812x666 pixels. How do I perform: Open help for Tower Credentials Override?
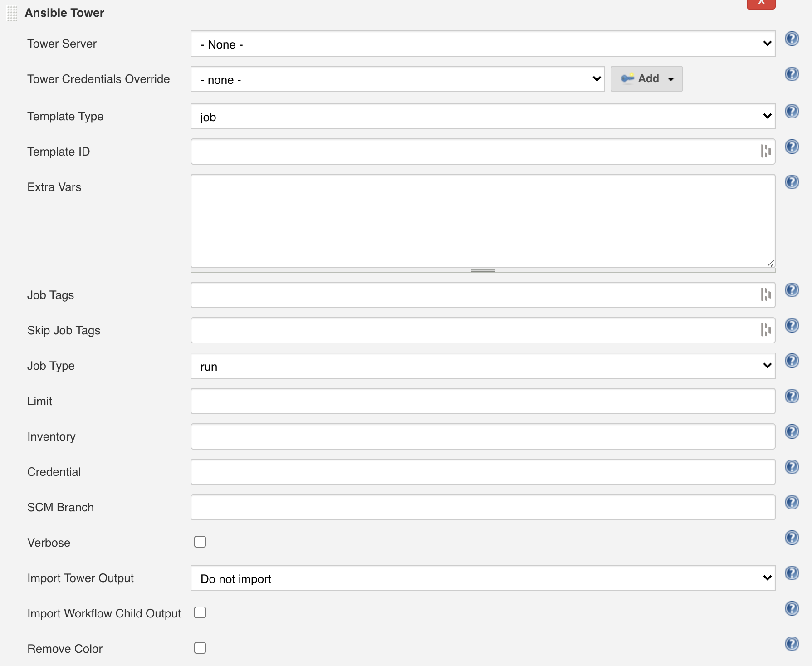[792, 74]
